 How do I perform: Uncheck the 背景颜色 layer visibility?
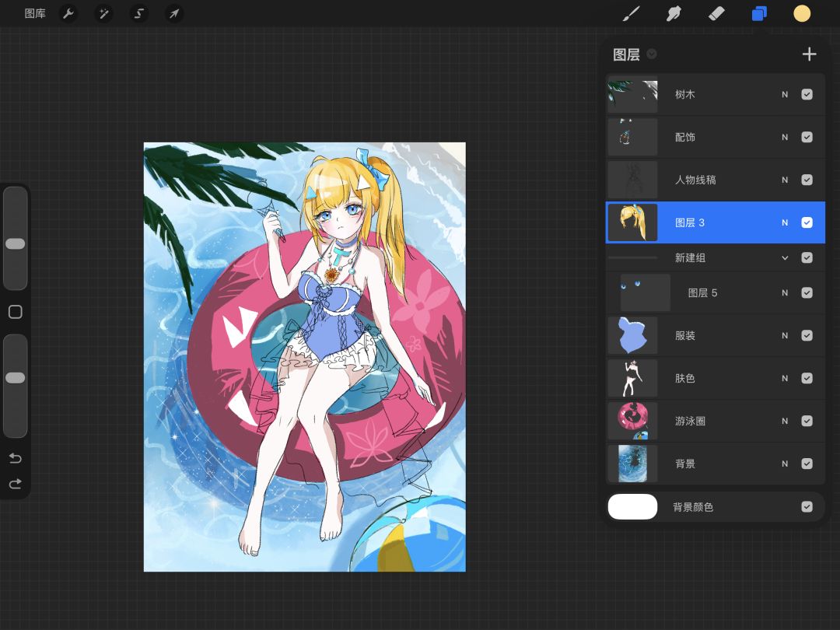coord(807,507)
